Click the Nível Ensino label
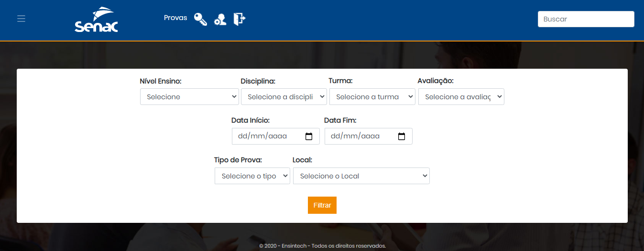The image size is (644, 251). [161, 81]
